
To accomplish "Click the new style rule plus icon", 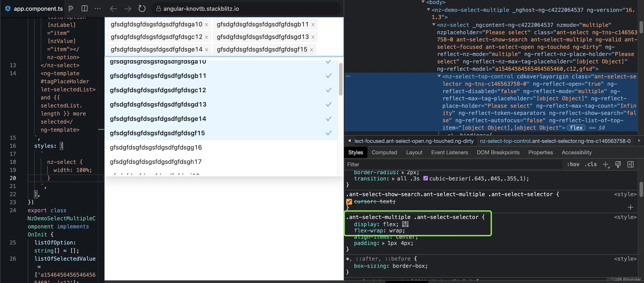I will pos(606,164).
